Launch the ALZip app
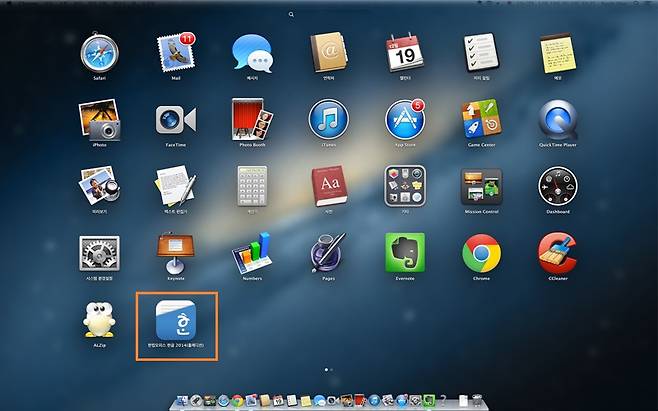The height and width of the screenshot is (411, 658). point(99,320)
